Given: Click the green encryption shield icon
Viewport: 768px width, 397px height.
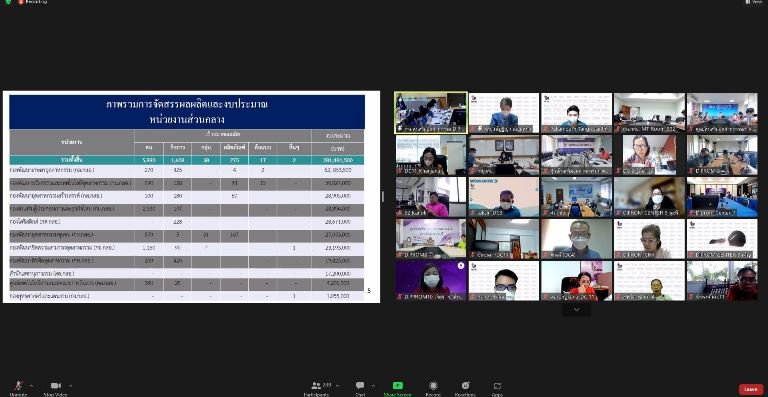Looking at the screenshot, I should 8,2.
